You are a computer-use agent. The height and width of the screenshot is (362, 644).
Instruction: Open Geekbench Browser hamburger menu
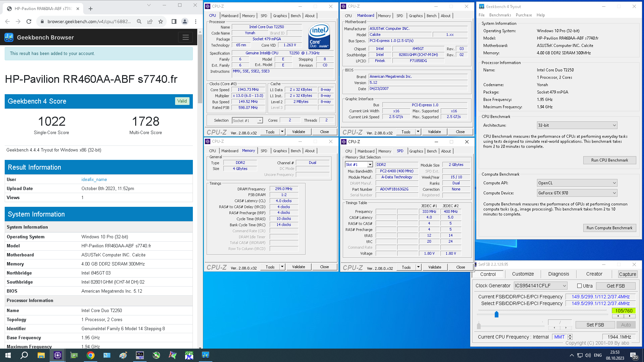click(x=185, y=37)
